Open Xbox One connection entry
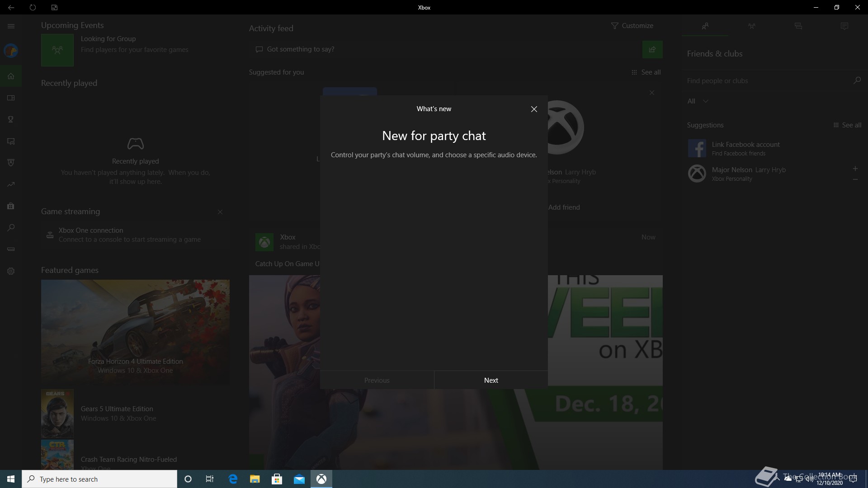The width and height of the screenshot is (868, 488). click(135, 235)
